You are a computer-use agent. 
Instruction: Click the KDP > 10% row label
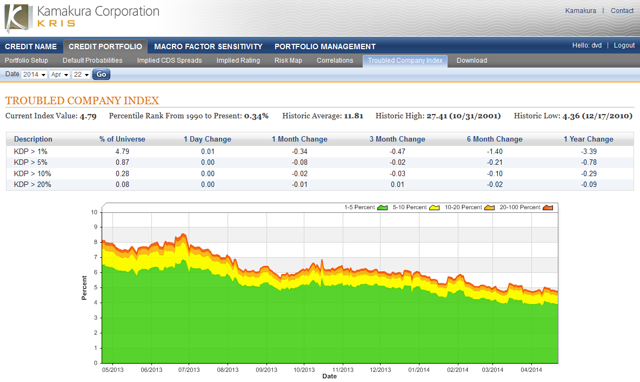(x=32, y=173)
